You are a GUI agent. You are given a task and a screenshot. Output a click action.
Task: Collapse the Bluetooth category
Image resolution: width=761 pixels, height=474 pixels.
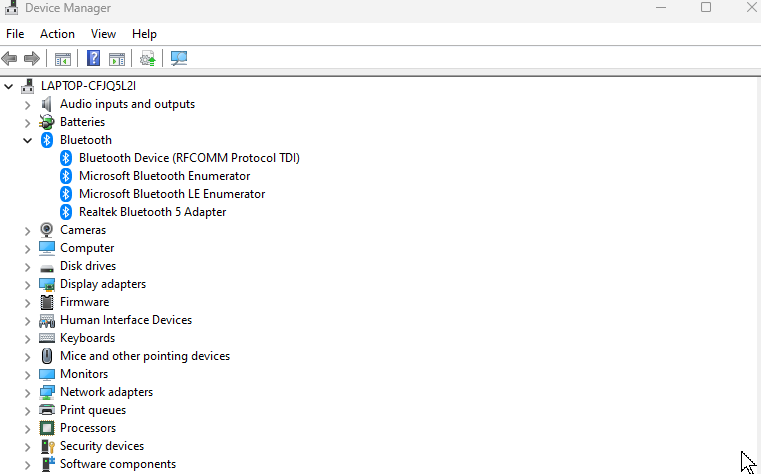pos(27,140)
